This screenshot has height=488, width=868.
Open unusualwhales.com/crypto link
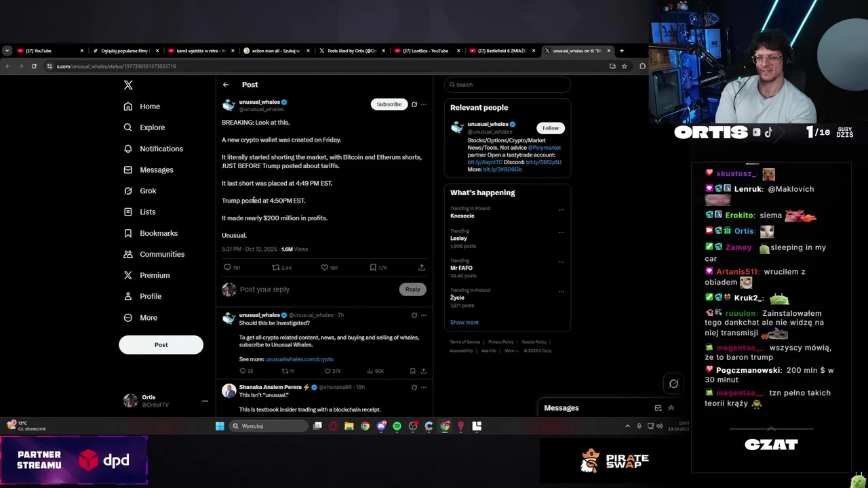pos(299,359)
